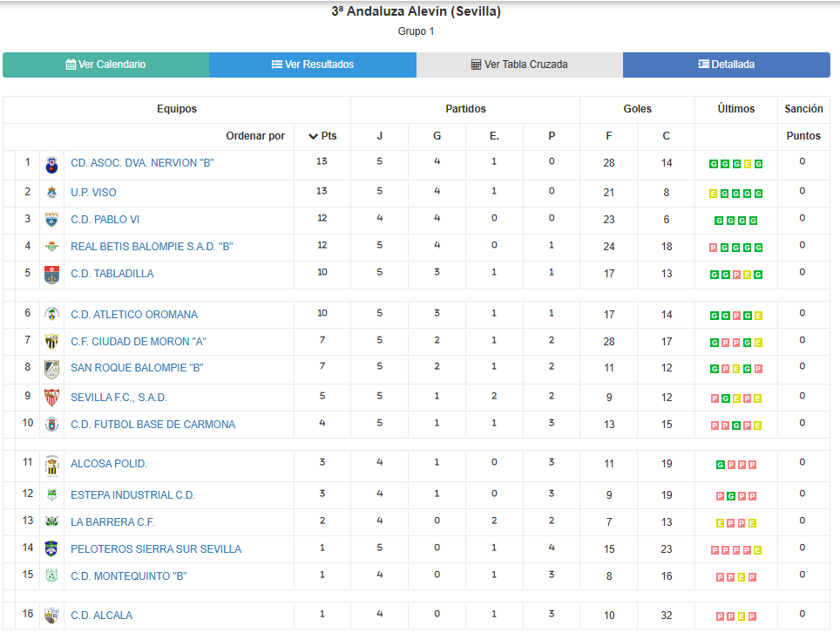
Task: Click the U.P. Viso team crest
Action: [x=51, y=193]
